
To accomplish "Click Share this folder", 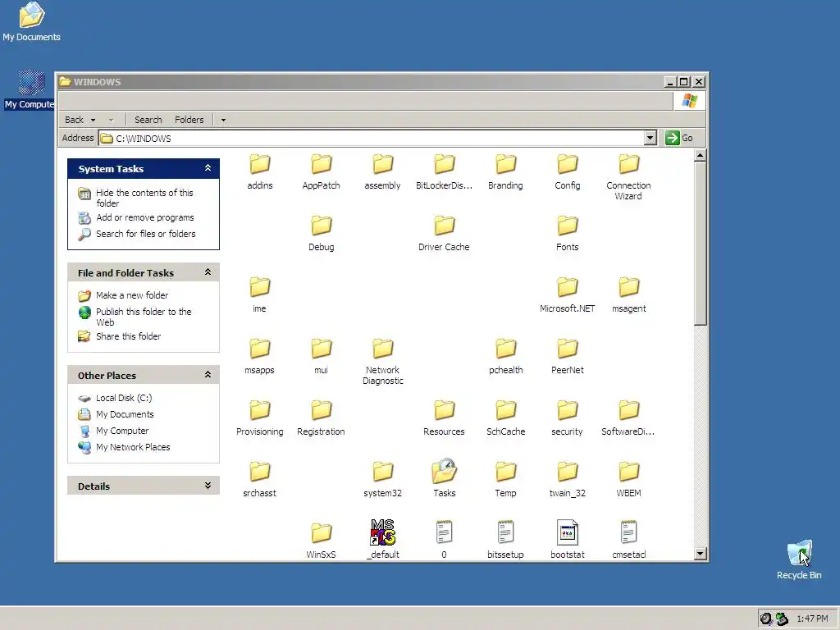I will pyautogui.click(x=128, y=336).
